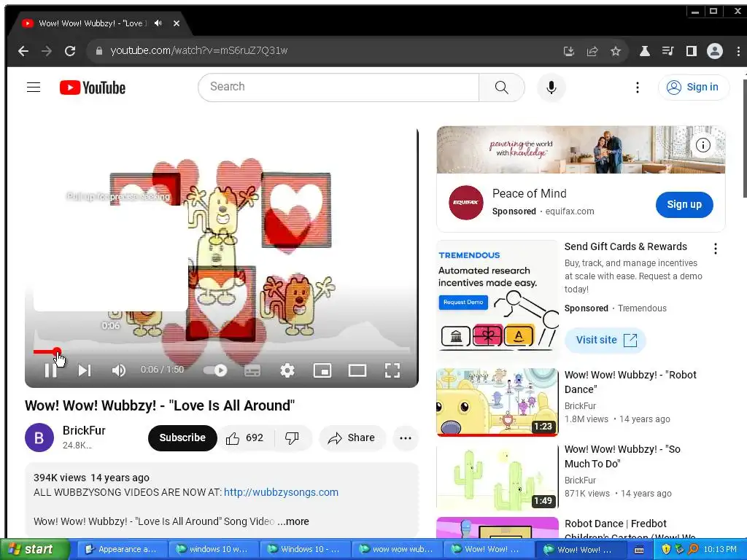Open BrickFur channel avatar

(x=39, y=437)
